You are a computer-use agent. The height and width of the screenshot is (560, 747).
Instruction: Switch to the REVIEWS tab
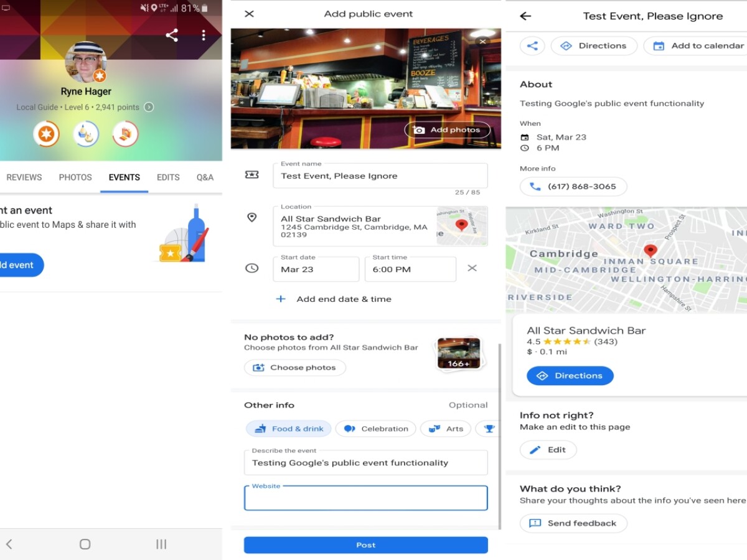coord(24,177)
